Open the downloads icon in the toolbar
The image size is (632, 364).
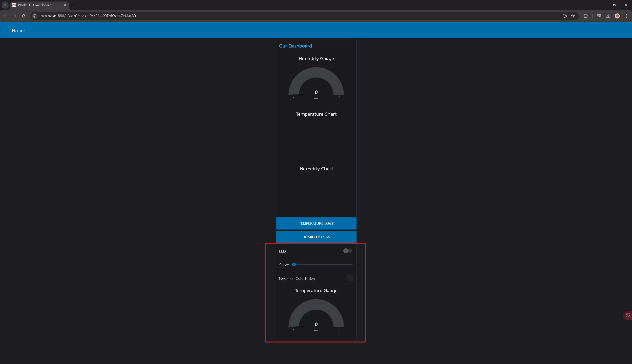tap(608, 16)
